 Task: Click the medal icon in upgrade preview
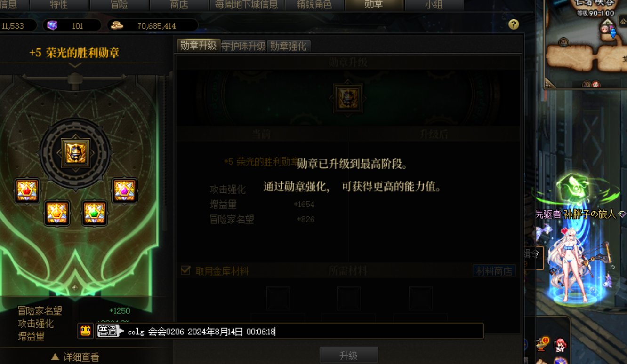(348, 98)
